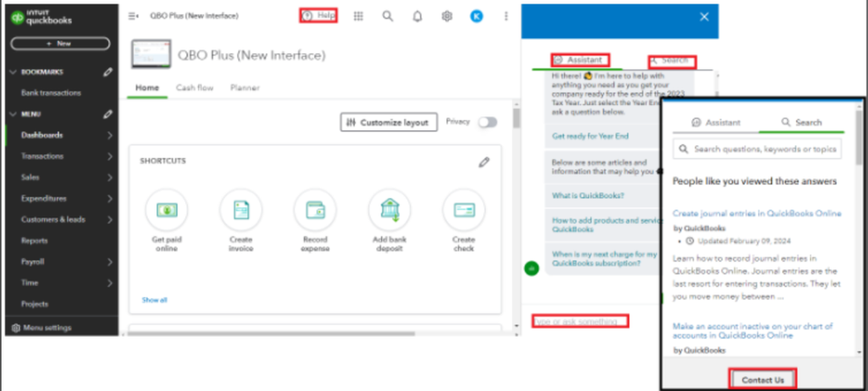Switch to the Cash flow tab
This screenshot has height=391, width=868.
[195, 88]
